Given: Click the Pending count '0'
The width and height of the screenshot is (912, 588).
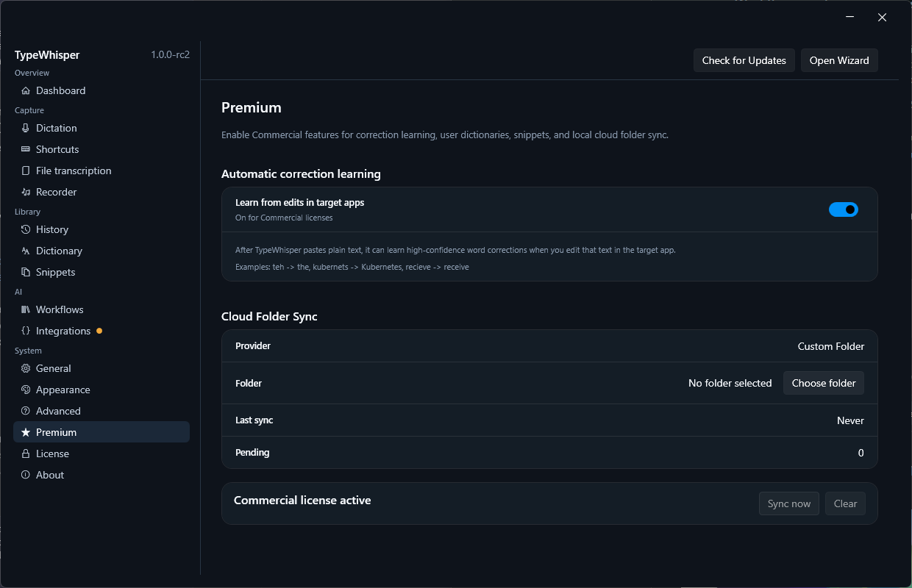Looking at the screenshot, I should tap(861, 453).
